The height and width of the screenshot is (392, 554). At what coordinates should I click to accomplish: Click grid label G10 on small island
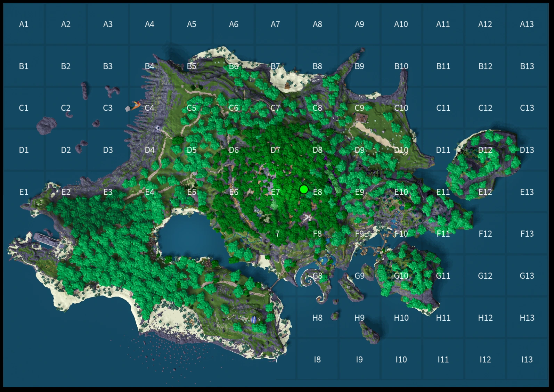click(401, 276)
